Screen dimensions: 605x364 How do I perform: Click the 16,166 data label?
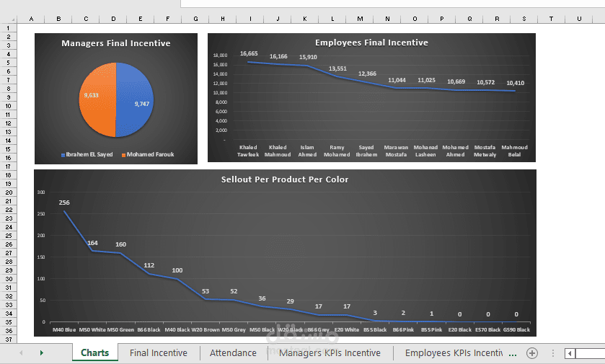tap(278, 56)
